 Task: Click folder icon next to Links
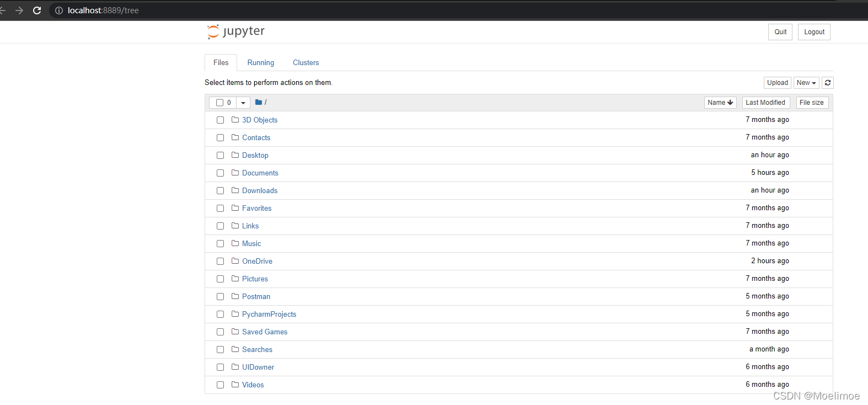(x=235, y=226)
